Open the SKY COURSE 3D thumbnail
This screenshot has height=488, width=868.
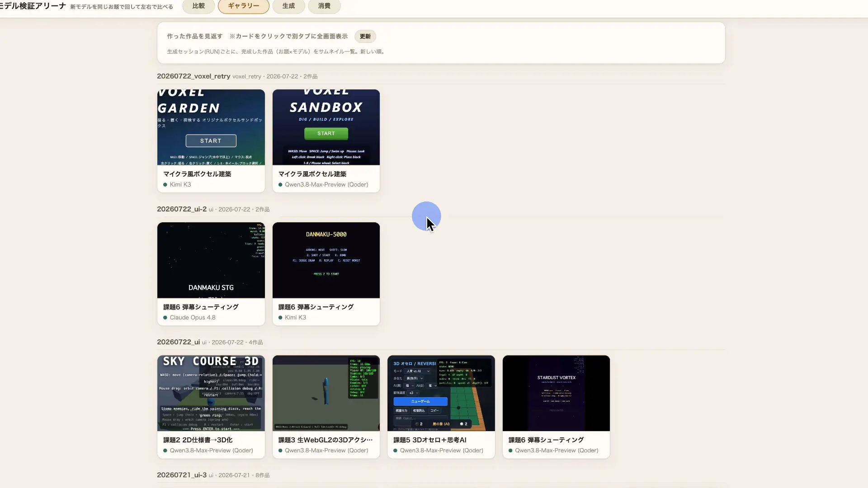(x=211, y=393)
